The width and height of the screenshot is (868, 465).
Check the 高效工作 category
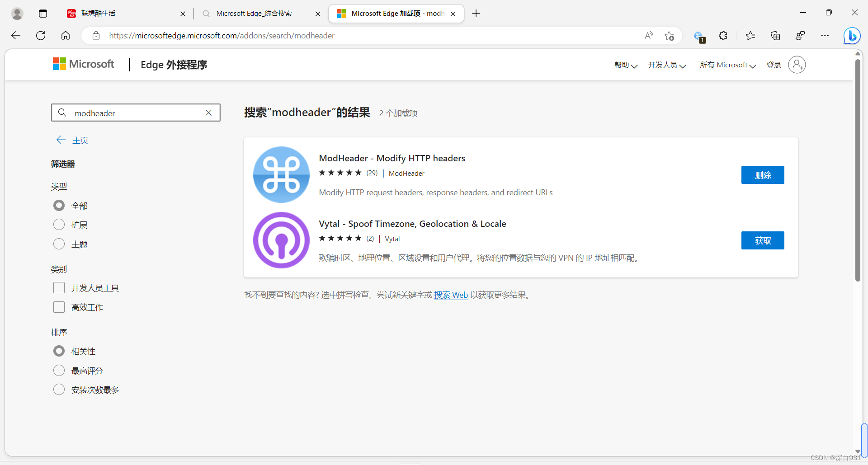(59, 307)
